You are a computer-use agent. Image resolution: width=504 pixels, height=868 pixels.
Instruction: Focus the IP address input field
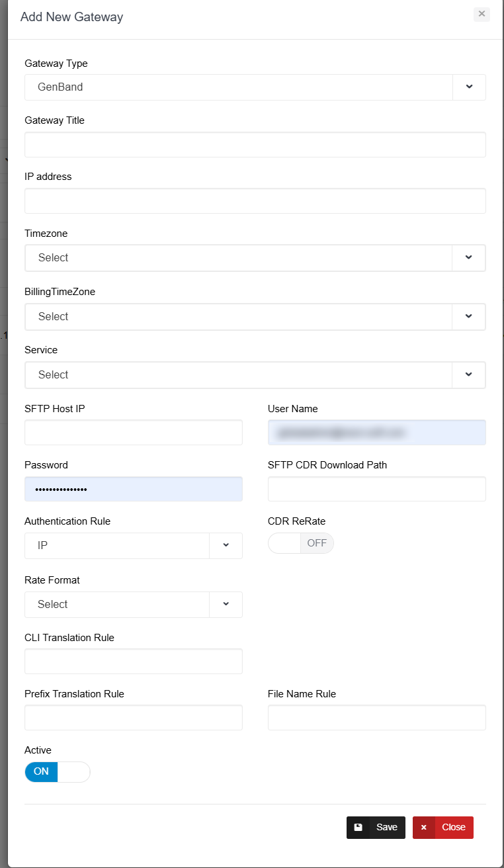coord(255,200)
